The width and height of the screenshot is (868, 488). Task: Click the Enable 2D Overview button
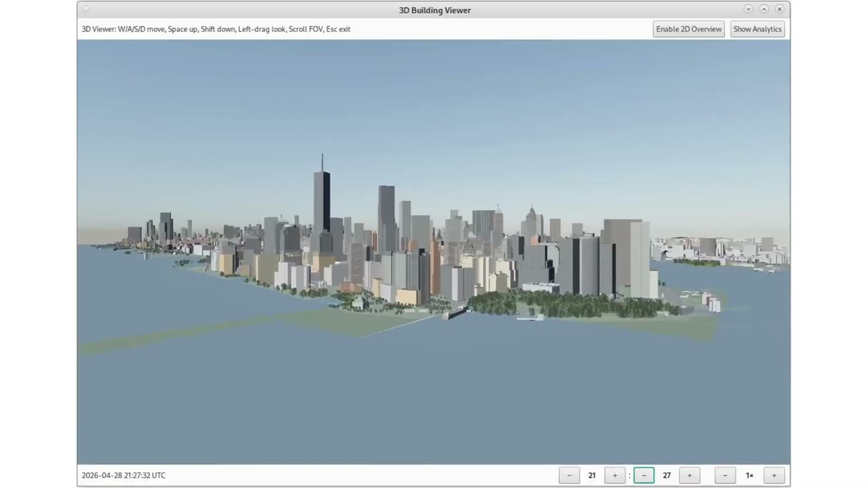(688, 29)
